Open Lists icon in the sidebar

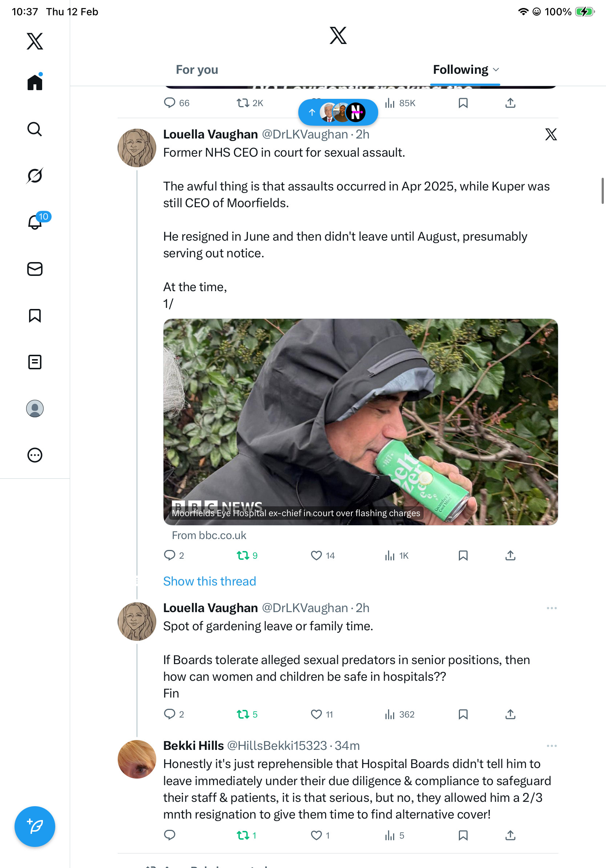pyautogui.click(x=35, y=362)
